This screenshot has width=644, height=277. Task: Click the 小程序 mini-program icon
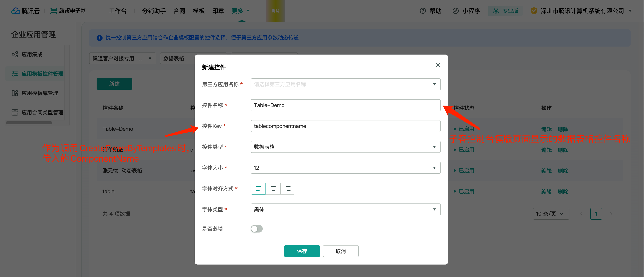pos(455,11)
